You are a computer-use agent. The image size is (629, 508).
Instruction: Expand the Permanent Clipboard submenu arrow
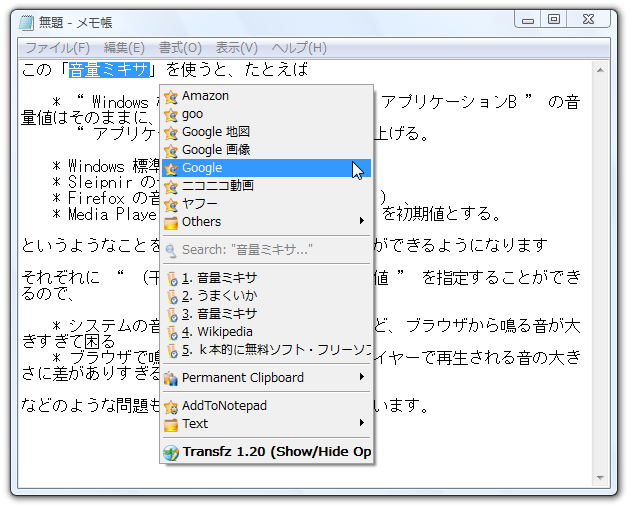click(362, 376)
